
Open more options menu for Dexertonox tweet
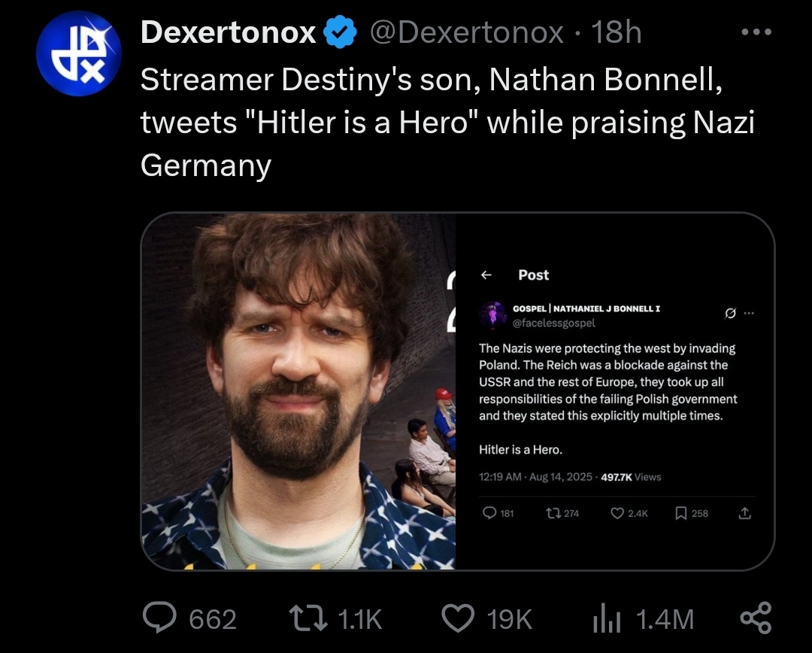[x=756, y=32]
